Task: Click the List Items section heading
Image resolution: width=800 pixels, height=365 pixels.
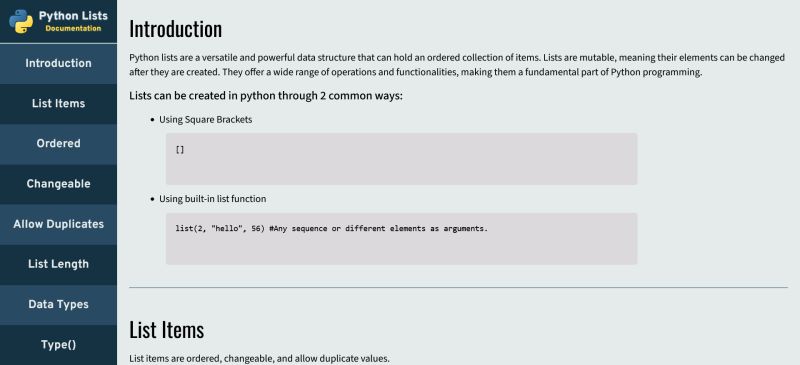Action: click(x=166, y=330)
